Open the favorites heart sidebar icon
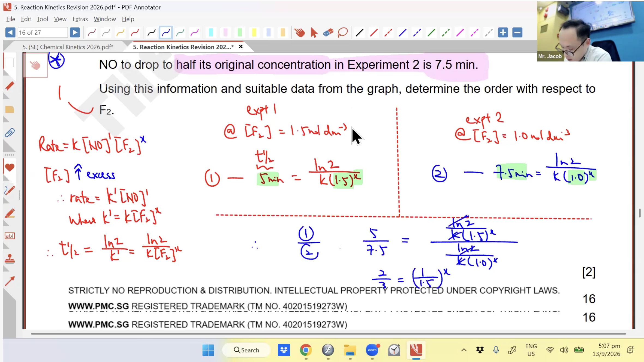The width and height of the screenshot is (644, 362). (10, 167)
